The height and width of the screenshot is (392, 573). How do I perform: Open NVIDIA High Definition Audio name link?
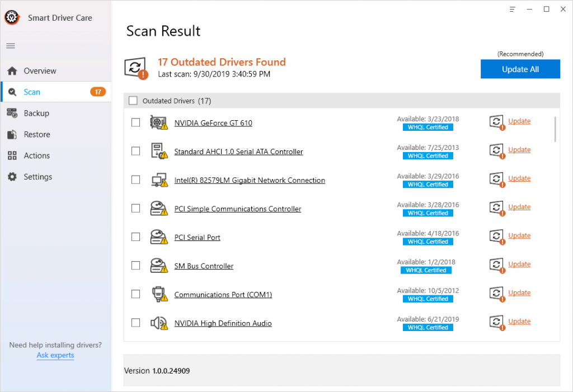point(223,323)
